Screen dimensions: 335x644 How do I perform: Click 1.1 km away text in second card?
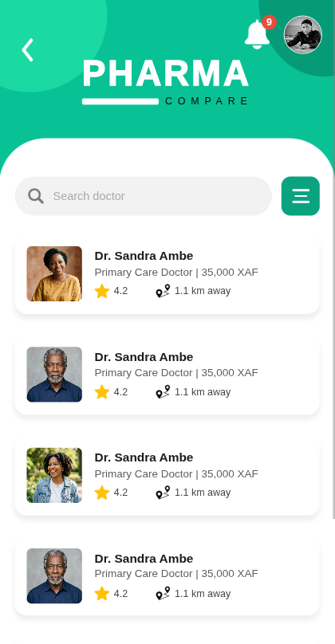203,392
